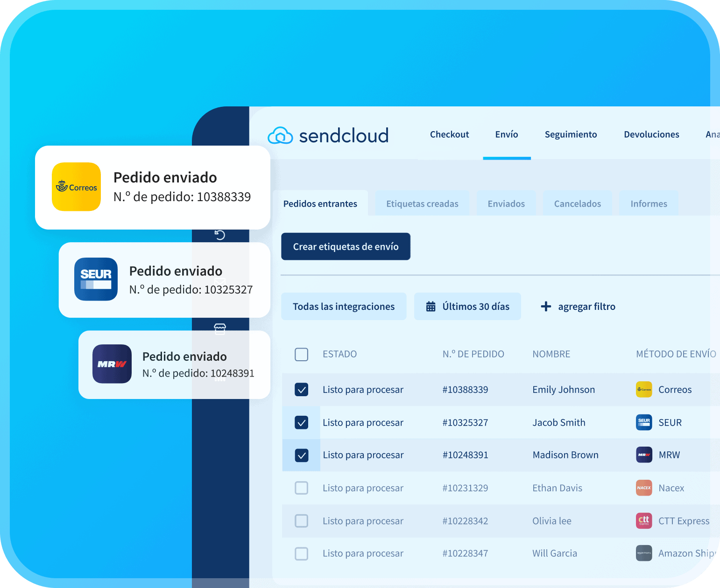Click the Crear etiquetas de envío button
Screen dimensions: 720x588
[346, 246]
